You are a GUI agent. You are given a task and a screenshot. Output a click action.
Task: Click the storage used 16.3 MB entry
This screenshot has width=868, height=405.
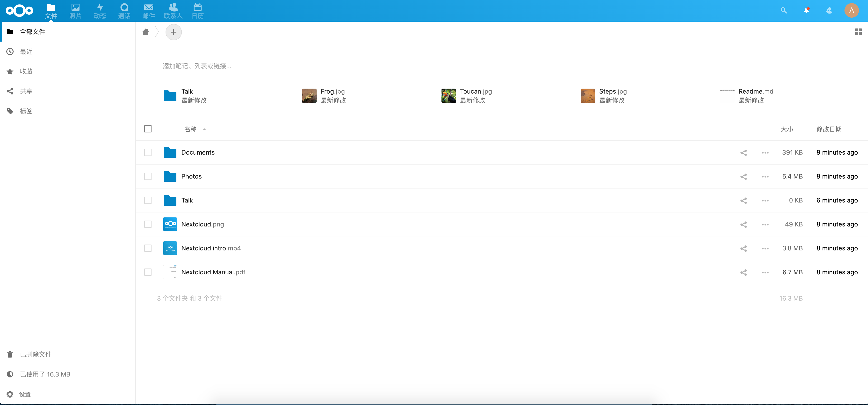pyautogui.click(x=68, y=374)
